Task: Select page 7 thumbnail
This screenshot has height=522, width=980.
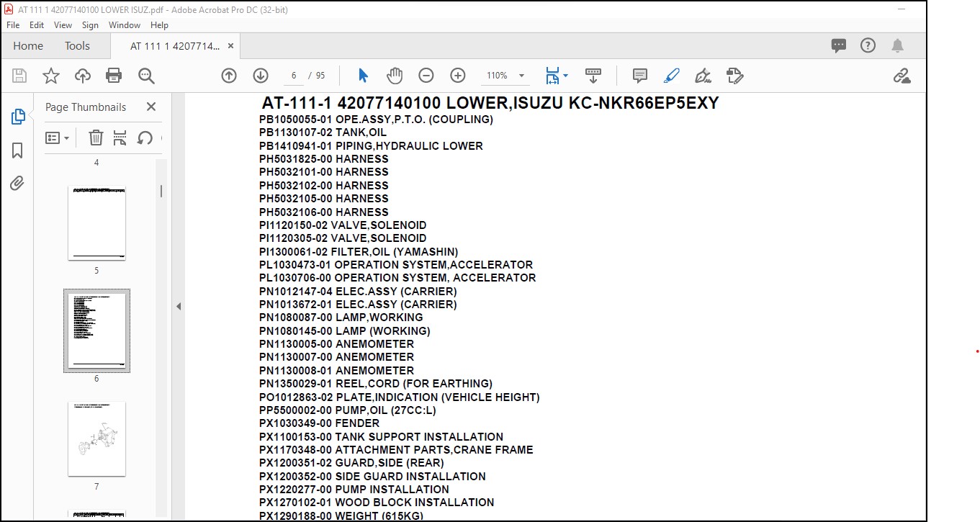Action: pos(96,438)
